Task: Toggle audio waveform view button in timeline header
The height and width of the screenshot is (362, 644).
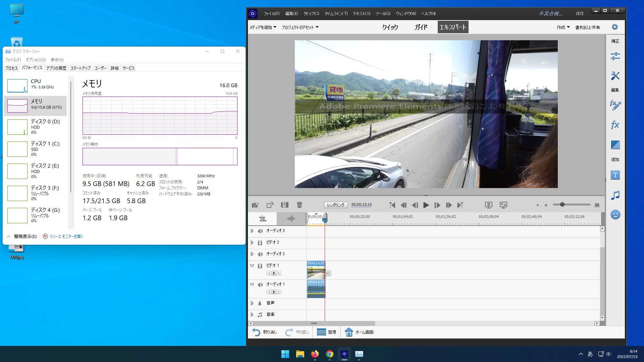Action: (x=291, y=219)
